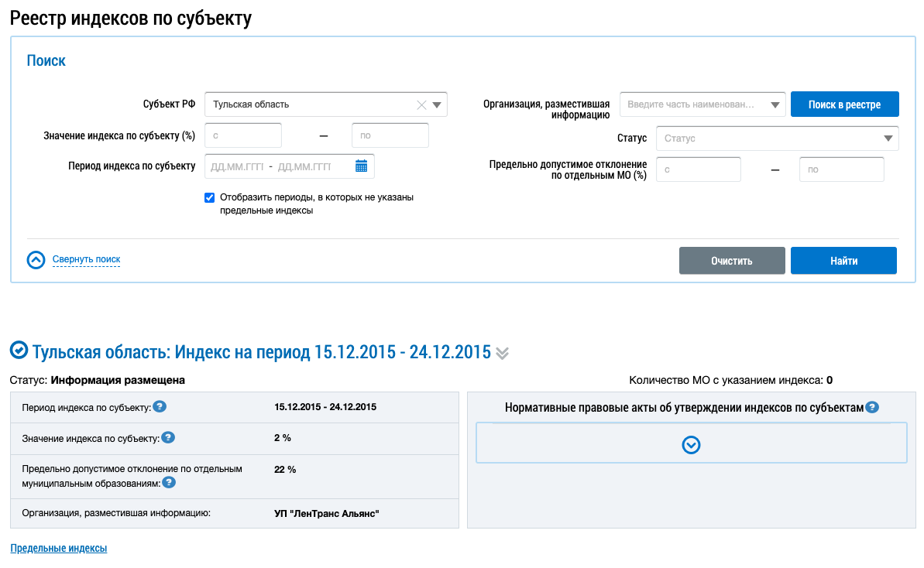Open the calendar icon in period field
The height and width of the screenshot is (568, 924).
(361, 166)
